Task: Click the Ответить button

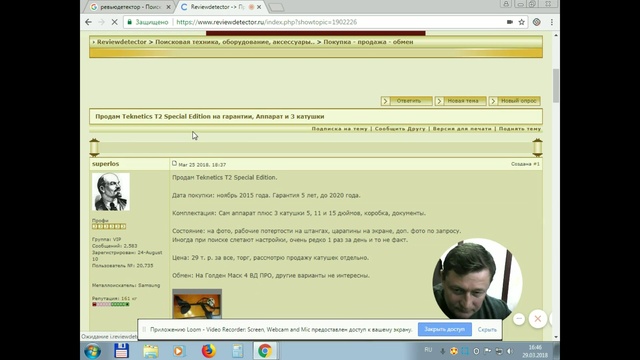Action: point(407,101)
